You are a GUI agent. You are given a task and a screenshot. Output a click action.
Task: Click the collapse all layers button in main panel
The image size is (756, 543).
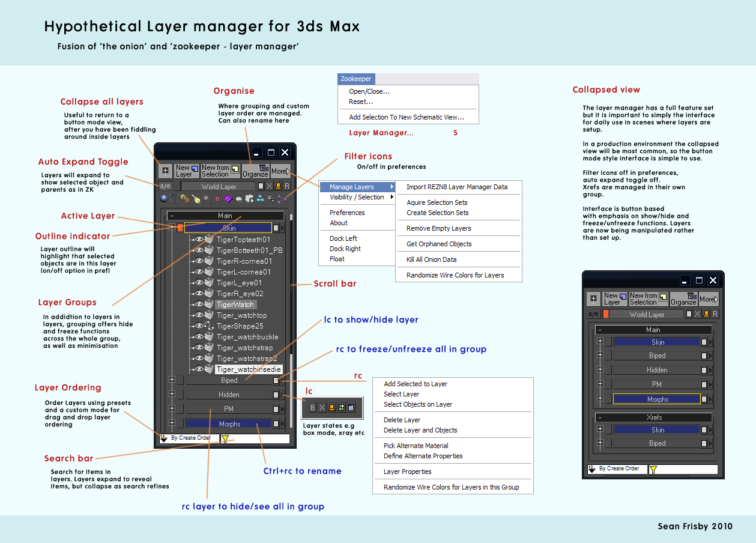(x=165, y=171)
